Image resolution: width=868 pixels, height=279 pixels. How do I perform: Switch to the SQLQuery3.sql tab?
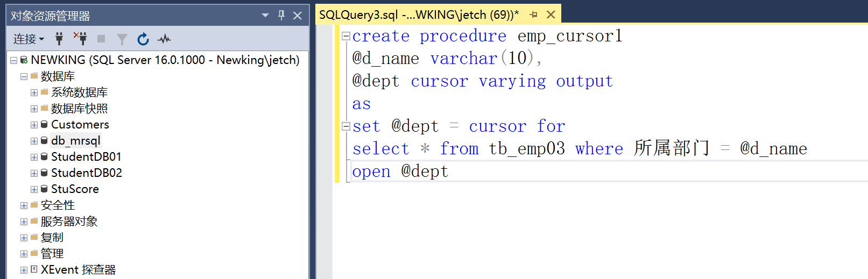tap(419, 15)
